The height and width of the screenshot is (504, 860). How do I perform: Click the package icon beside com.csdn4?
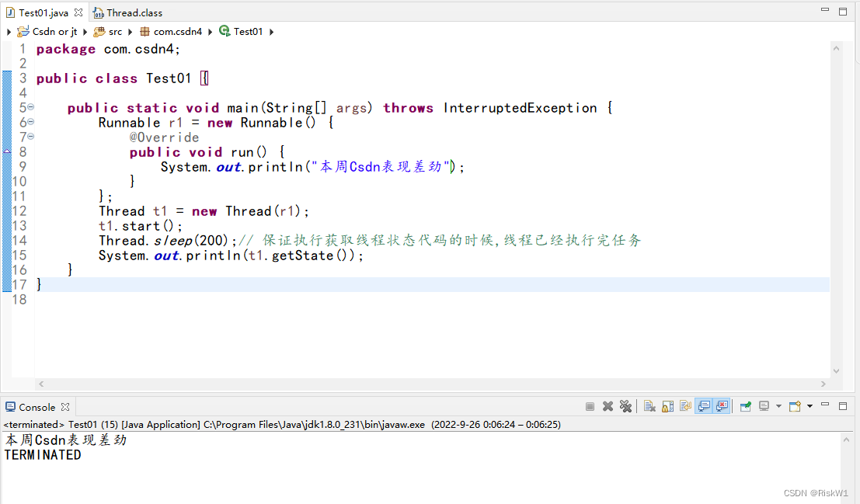point(144,32)
